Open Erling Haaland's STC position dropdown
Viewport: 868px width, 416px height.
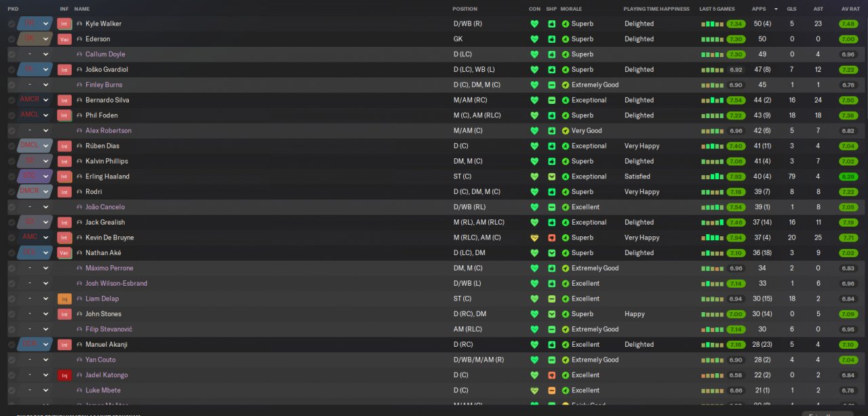click(x=45, y=176)
